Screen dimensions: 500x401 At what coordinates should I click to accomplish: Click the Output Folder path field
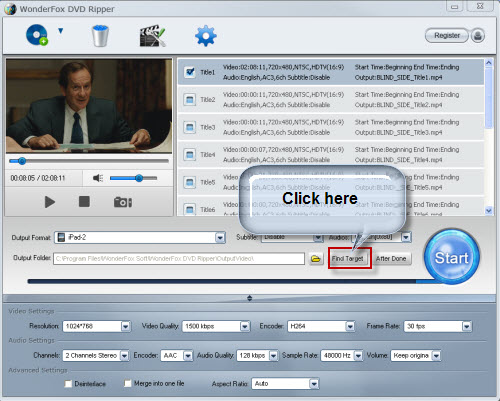(x=179, y=259)
